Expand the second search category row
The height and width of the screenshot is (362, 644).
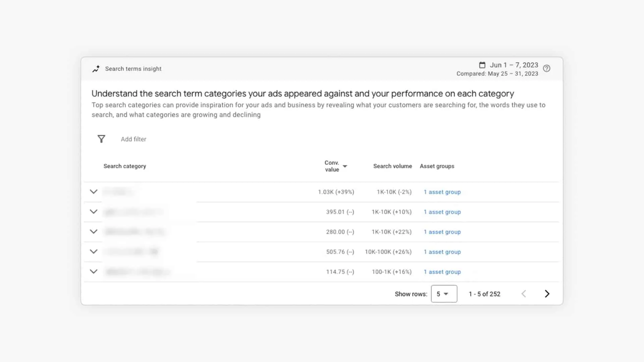click(94, 212)
